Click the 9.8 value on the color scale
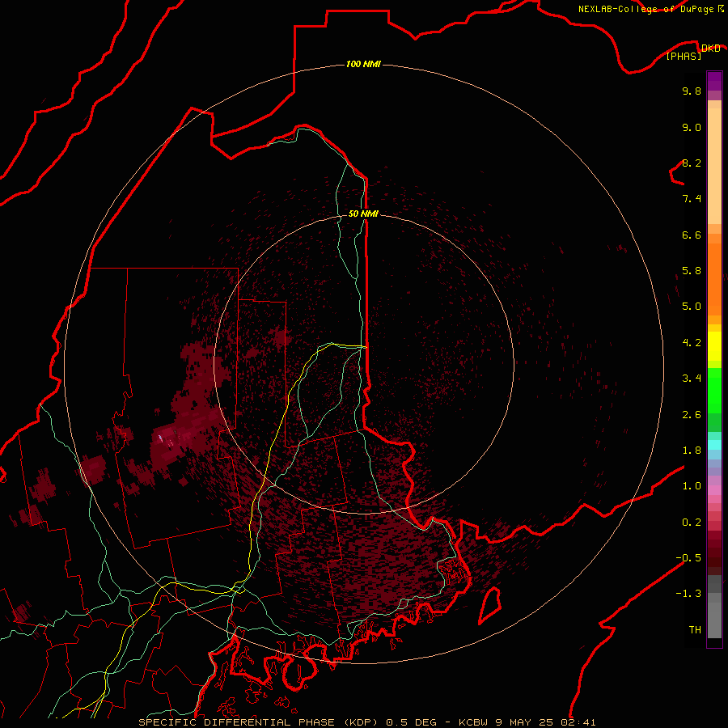This screenshot has width=728, height=728. 692,91
